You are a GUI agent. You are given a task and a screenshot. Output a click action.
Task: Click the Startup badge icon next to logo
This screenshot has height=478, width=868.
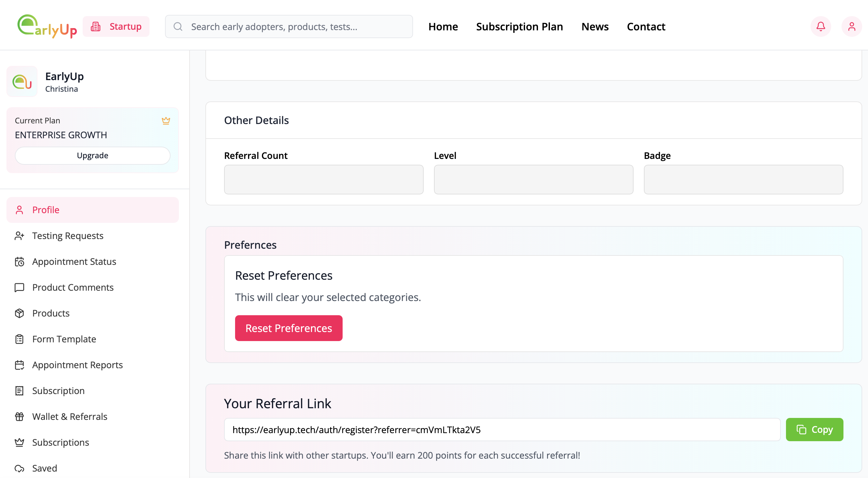pos(96,26)
